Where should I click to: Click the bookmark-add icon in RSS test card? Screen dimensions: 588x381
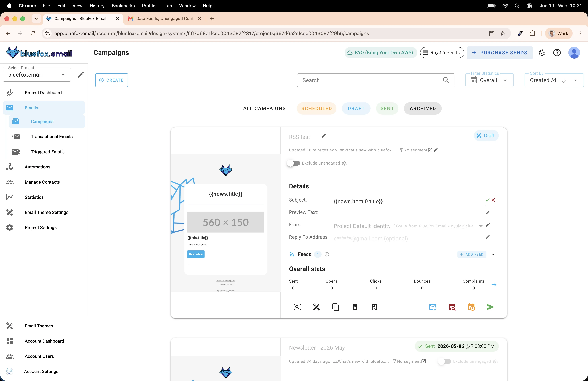[x=374, y=307]
